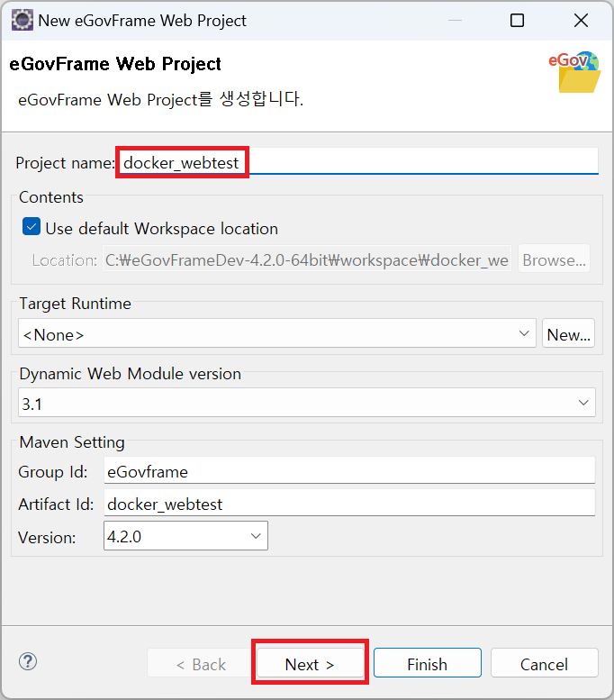
Task: Toggle Use default Workspace location checkbox
Action: coord(32,228)
